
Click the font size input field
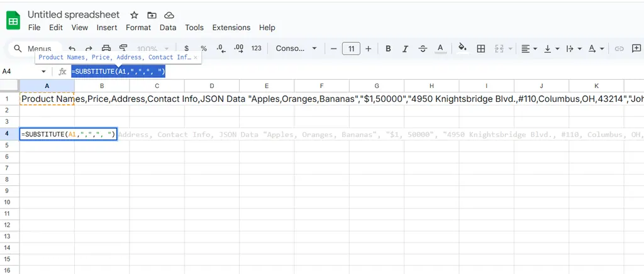351,48
